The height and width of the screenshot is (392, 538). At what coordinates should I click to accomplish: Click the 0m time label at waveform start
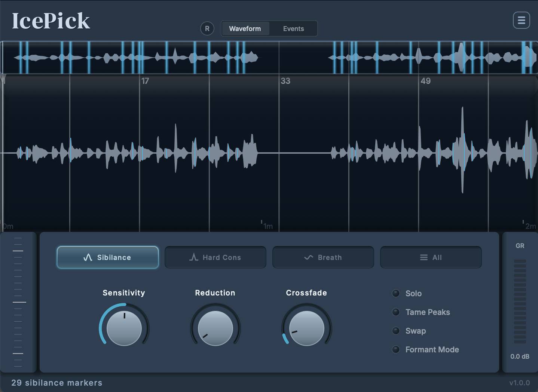[8, 226]
